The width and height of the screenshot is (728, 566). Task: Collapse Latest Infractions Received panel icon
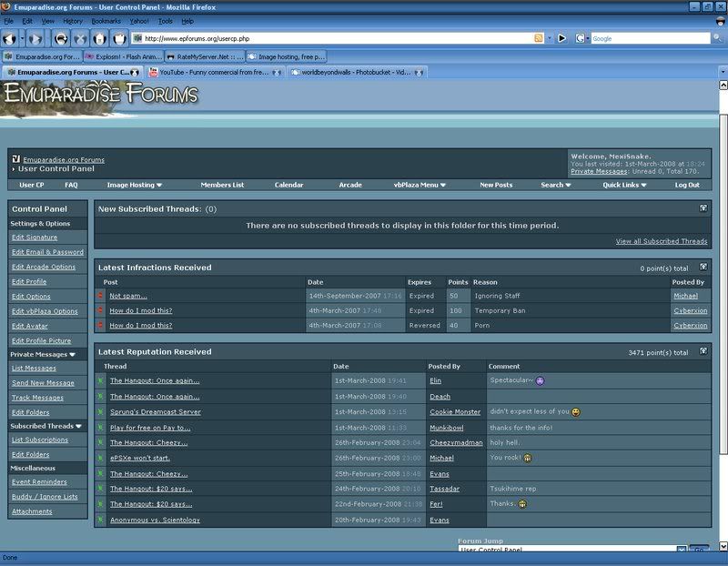[x=703, y=267]
